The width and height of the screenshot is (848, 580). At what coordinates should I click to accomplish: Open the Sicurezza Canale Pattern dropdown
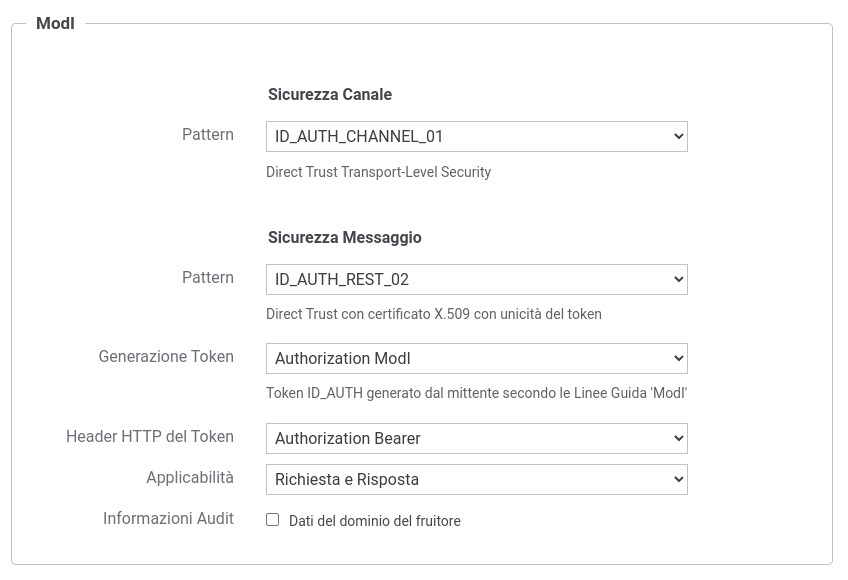pyautogui.click(x=476, y=136)
